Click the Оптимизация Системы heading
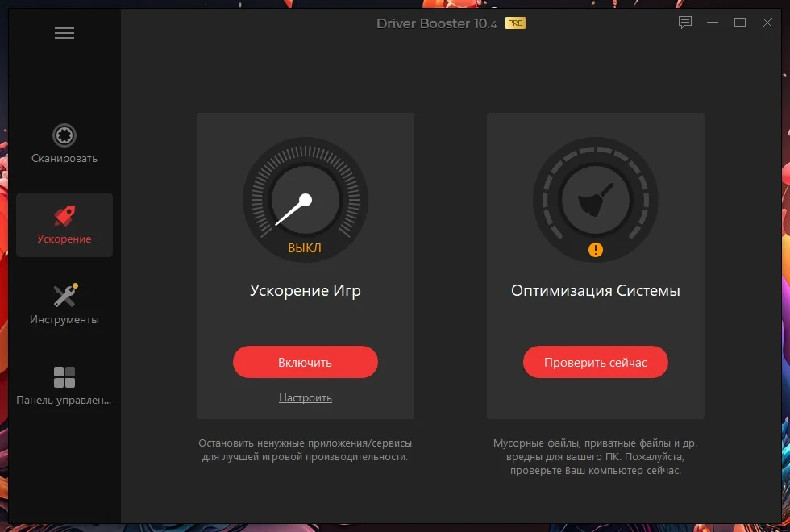Viewport: 790px width, 532px height. 596,291
